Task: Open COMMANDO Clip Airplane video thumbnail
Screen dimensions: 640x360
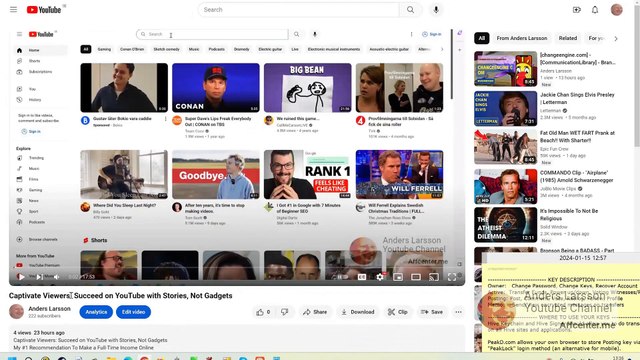Action: click(x=505, y=186)
